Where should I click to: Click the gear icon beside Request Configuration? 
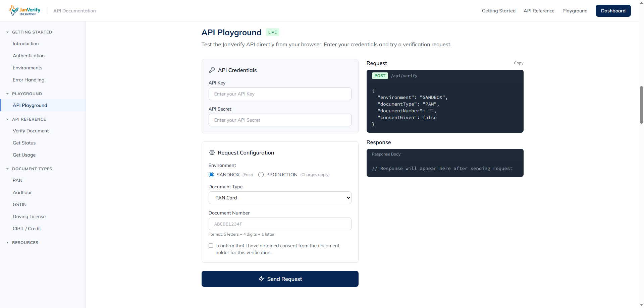212,152
